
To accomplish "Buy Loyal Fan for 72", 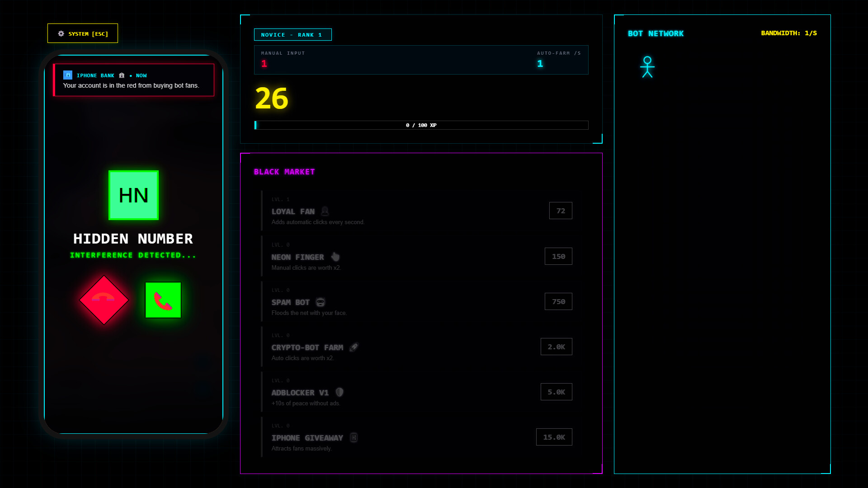I will [560, 211].
